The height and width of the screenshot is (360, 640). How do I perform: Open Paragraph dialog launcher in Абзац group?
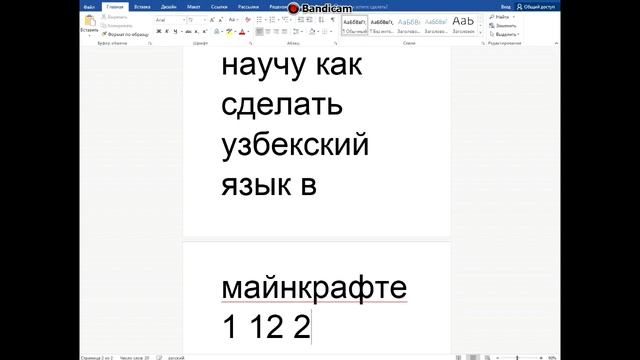[x=336, y=43]
